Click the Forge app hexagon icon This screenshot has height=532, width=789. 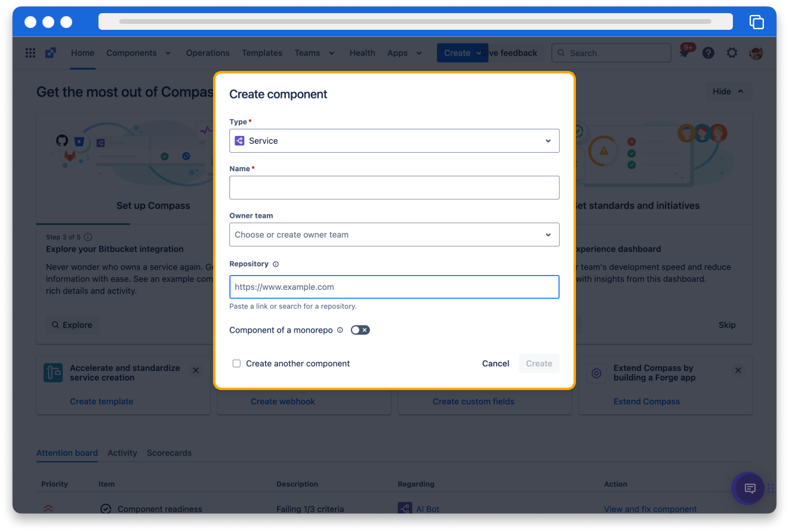(x=596, y=373)
